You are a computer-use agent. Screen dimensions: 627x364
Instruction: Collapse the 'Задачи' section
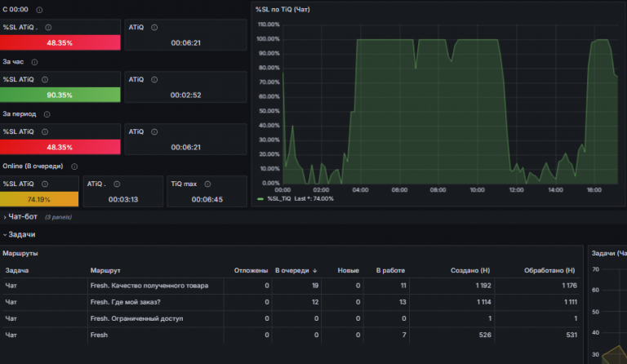click(20, 234)
